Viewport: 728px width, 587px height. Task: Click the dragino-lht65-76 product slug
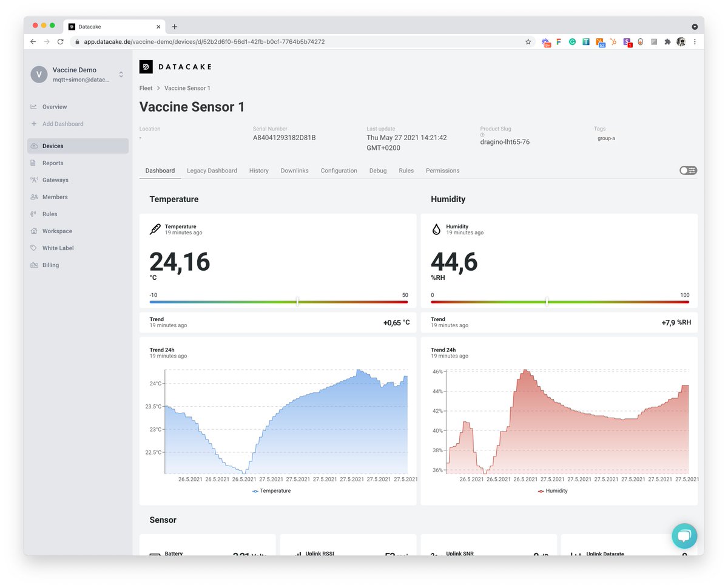[x=505, y=142]
